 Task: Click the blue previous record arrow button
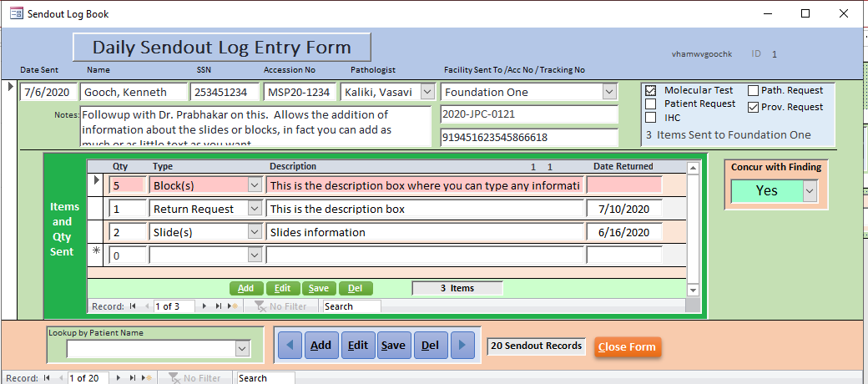point(290,346)
